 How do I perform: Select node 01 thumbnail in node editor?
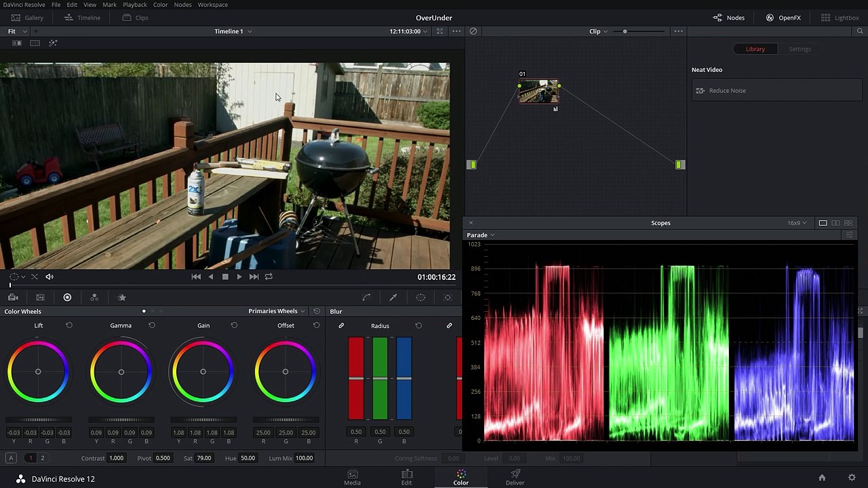coord(538,91)
